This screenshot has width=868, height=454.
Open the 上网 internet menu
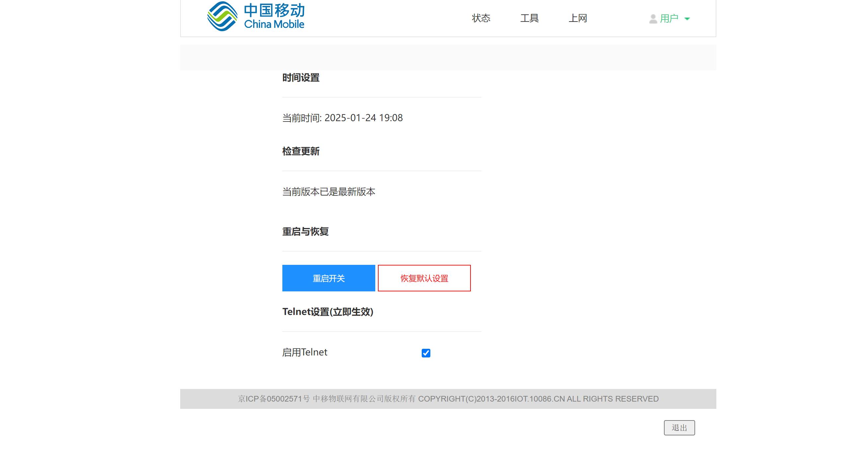tap(578, 18)
